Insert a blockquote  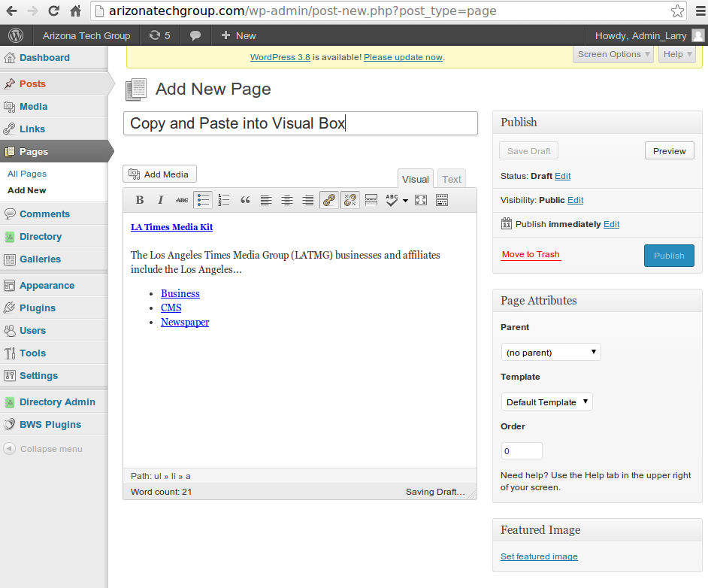tap(245, 200)
